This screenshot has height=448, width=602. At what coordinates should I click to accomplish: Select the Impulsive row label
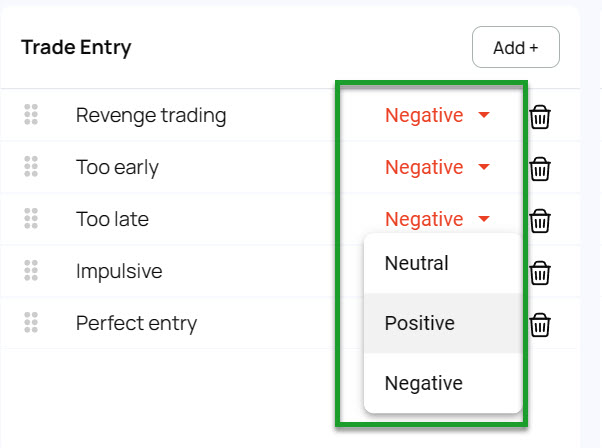tap(119, 271)
